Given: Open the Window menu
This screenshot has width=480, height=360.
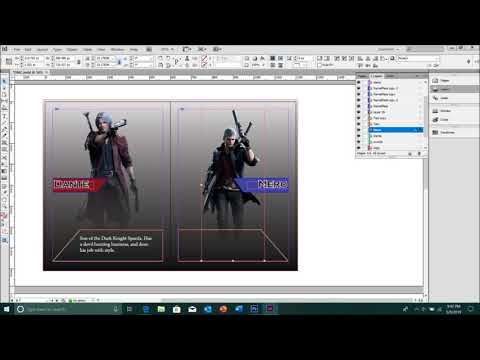Looking at the screenshot, I should click(x=117, y=49).
